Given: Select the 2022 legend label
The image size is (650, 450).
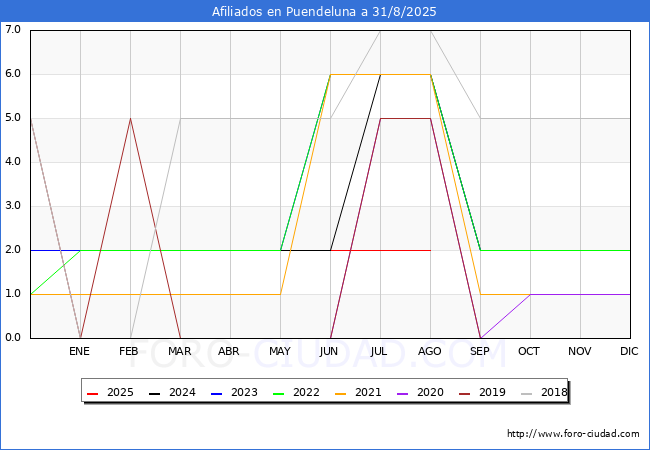Looking at the screenshot, I should 306,392.
